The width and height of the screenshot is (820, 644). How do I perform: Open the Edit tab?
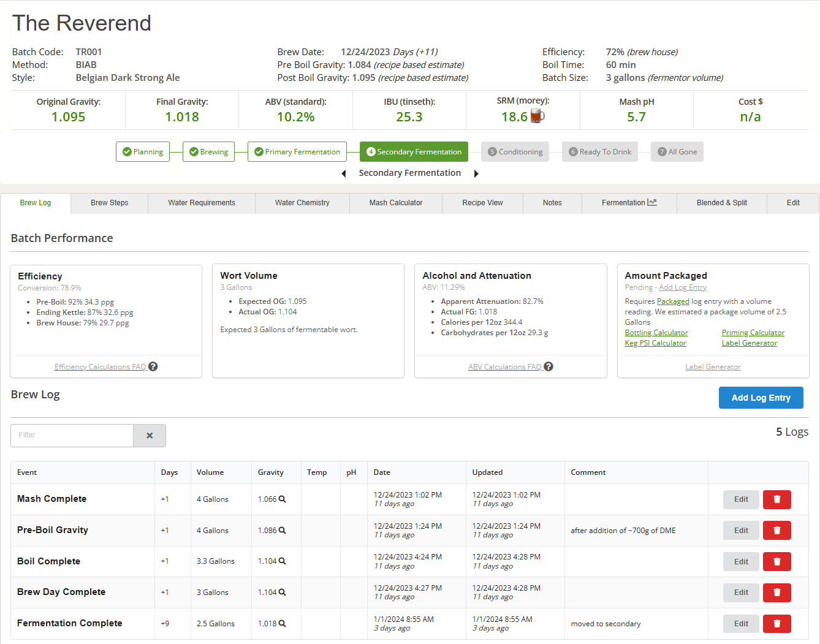(793, 203)
